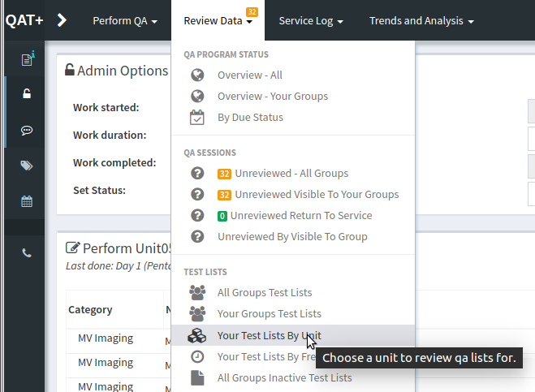535x392 pixels.
Task: Click question icon beside Unreviewed Return To Service
Action: pyautogui.click(x=197, y=216)
